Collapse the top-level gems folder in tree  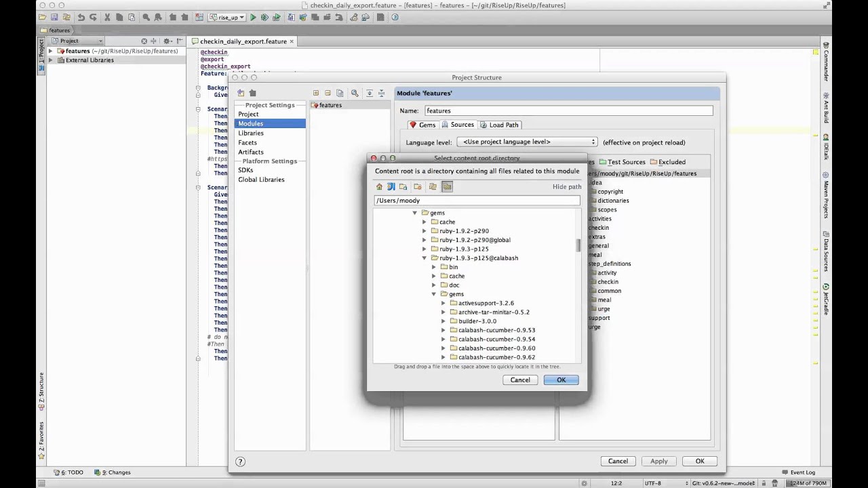click(x=415, y=213)
